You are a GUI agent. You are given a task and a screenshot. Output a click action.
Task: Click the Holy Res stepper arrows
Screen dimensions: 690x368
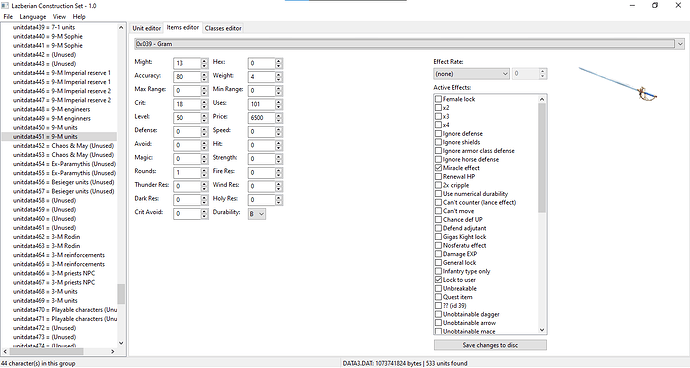tap(279, 200)
